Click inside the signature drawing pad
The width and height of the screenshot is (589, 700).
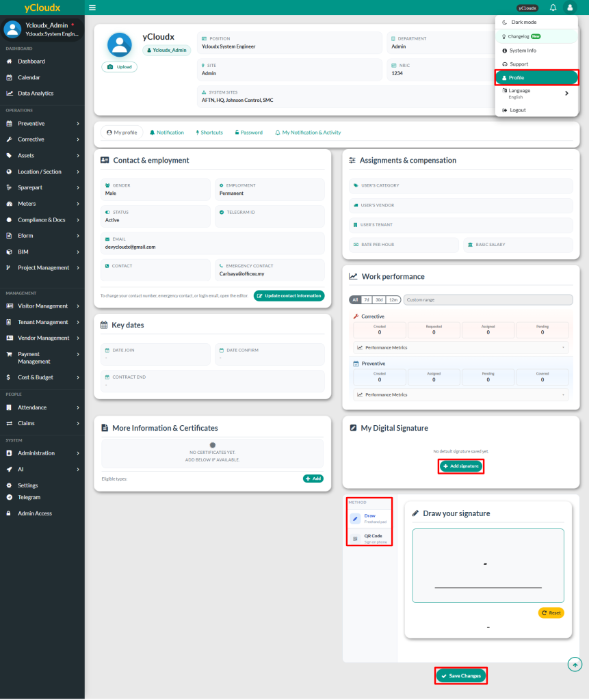pyautogui.click(x=488, y=565)
